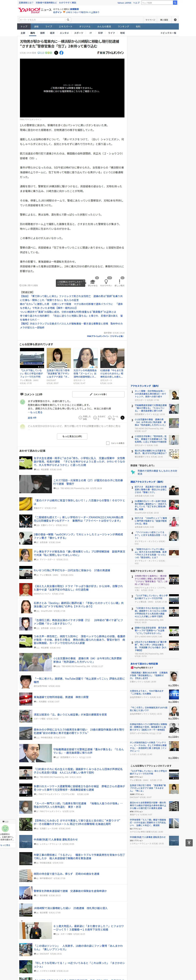Toggle the コメント非表示 checkbox
The image size is (196, 980).
point(108,443)
